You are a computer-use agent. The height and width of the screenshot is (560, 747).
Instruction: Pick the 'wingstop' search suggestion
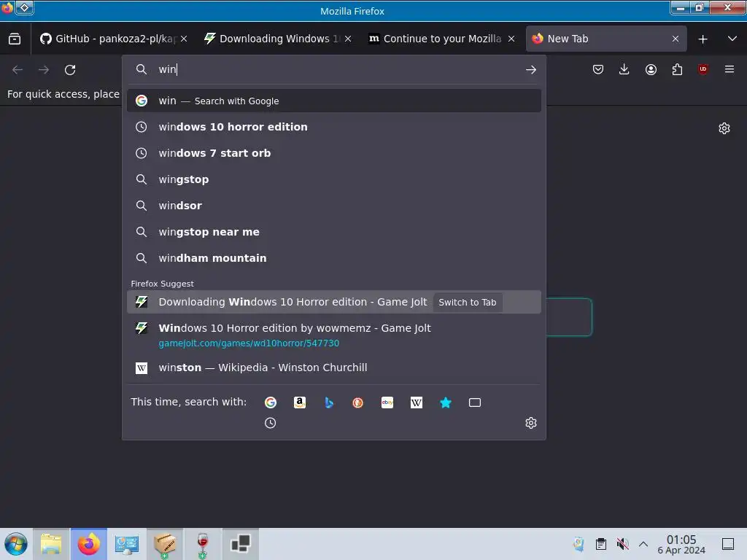[x=333, y=179]
